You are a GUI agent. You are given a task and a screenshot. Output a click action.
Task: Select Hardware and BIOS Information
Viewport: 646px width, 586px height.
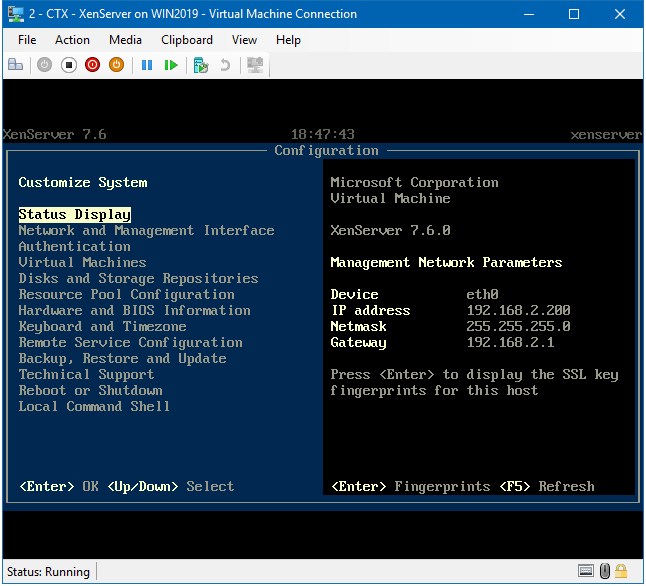pyautogui.click(x=134, y=311)
